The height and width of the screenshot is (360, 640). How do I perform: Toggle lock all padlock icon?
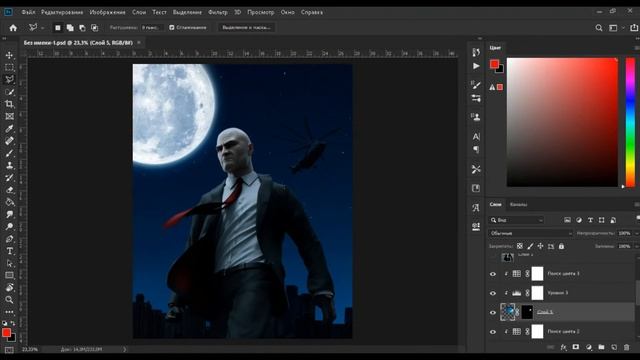click(561, 246)
